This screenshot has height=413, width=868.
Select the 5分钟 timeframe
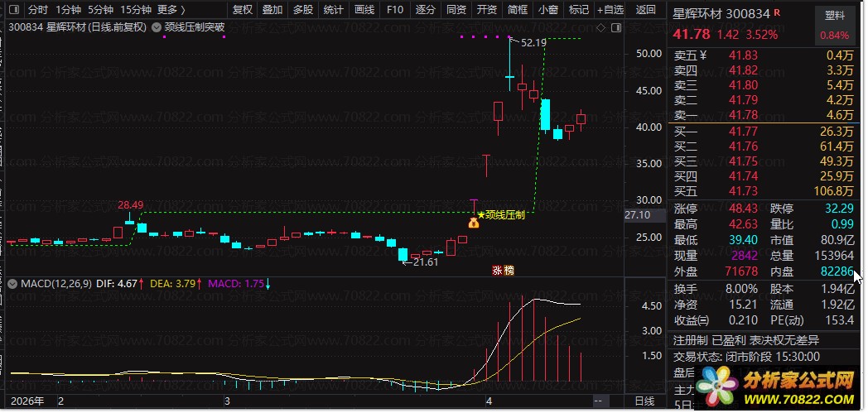click(101, 9)
